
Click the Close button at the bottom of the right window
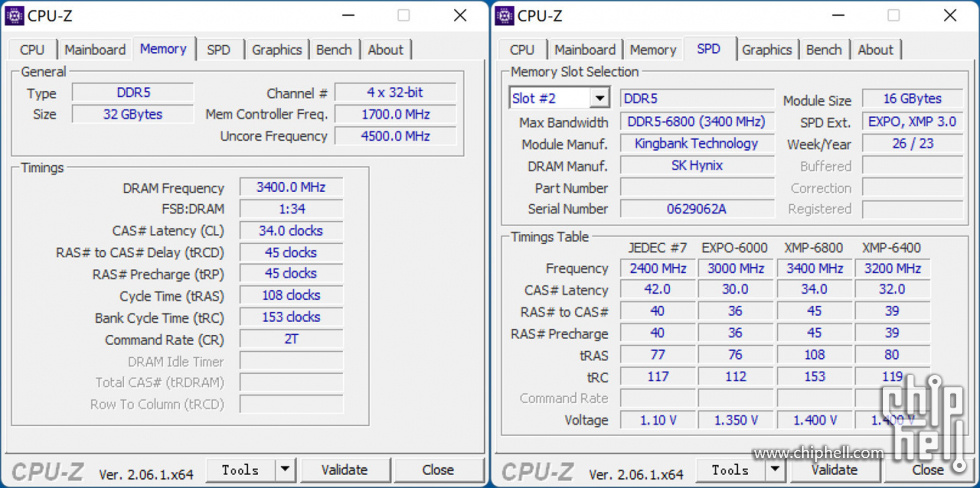[928, 470]
